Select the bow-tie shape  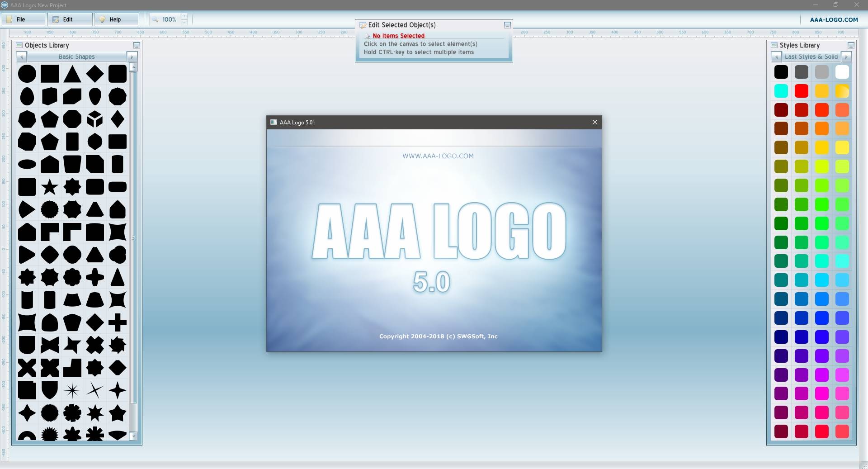pyautogui.click(x=50, y=345)
